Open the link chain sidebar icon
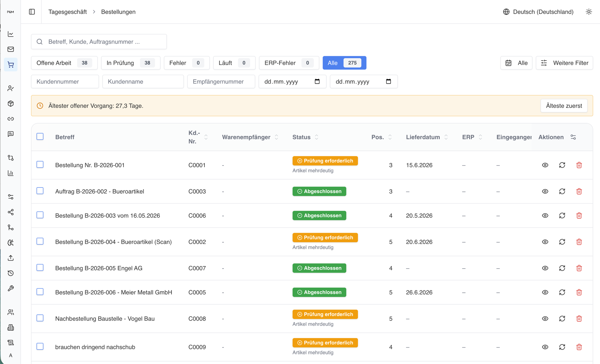Image resolution: width=600 pixels, height=364 pixels. tap(11, 119)
